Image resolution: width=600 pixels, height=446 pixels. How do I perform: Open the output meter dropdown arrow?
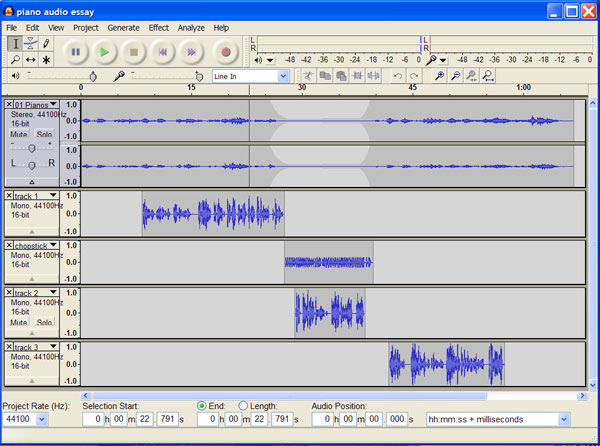tap(270, 60)
